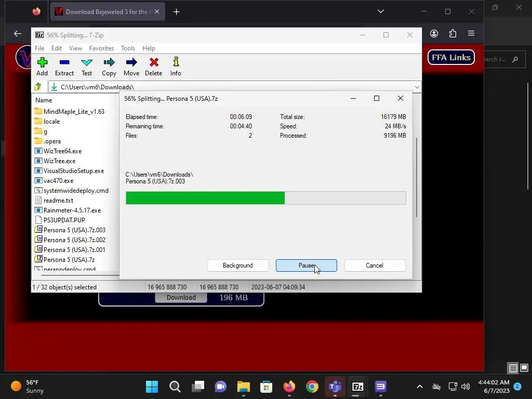This screenshot has width=532, height=399.
Task: Open the Help menu
Action: click(x=149, y=48)
